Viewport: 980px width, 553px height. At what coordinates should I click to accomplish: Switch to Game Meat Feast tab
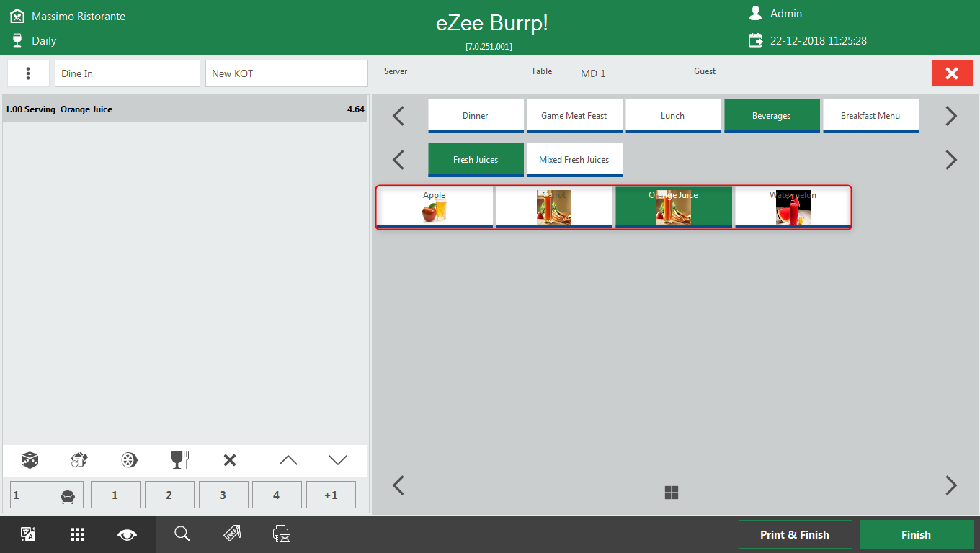(574, 116)
